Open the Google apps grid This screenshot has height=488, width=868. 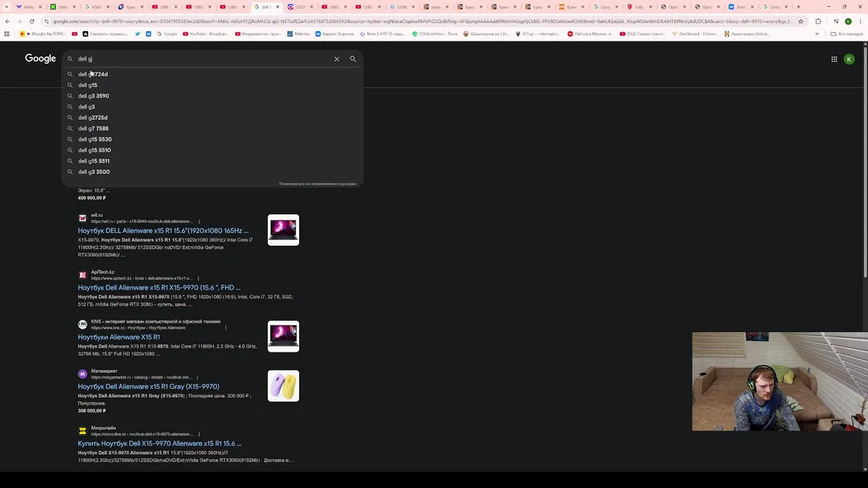(834, 59)
